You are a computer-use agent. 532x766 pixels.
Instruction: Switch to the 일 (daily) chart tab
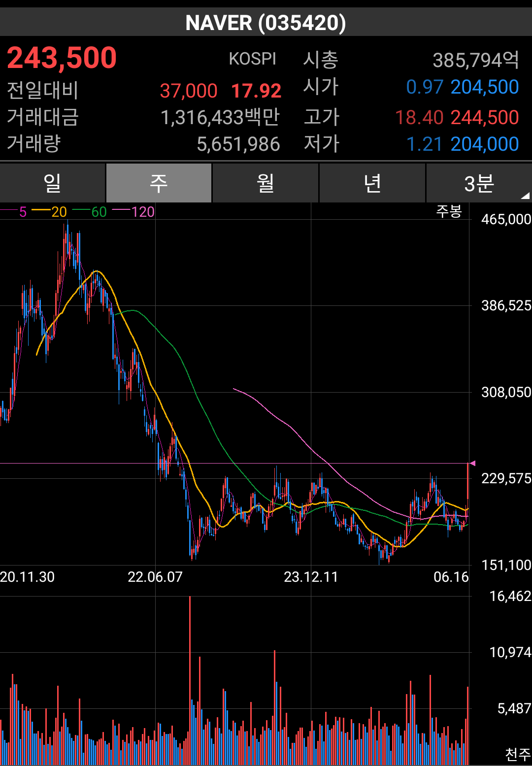click(52, 183)
